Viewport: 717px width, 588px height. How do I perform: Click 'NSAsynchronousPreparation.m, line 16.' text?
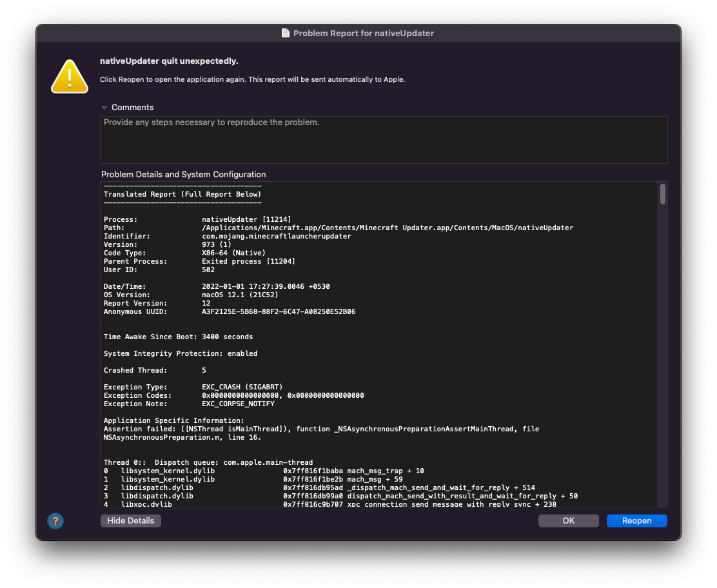tap(182, 437)
